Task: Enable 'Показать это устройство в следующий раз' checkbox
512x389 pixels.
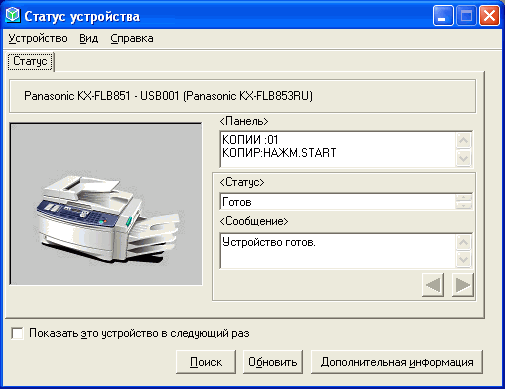Action: coord(17,333)
